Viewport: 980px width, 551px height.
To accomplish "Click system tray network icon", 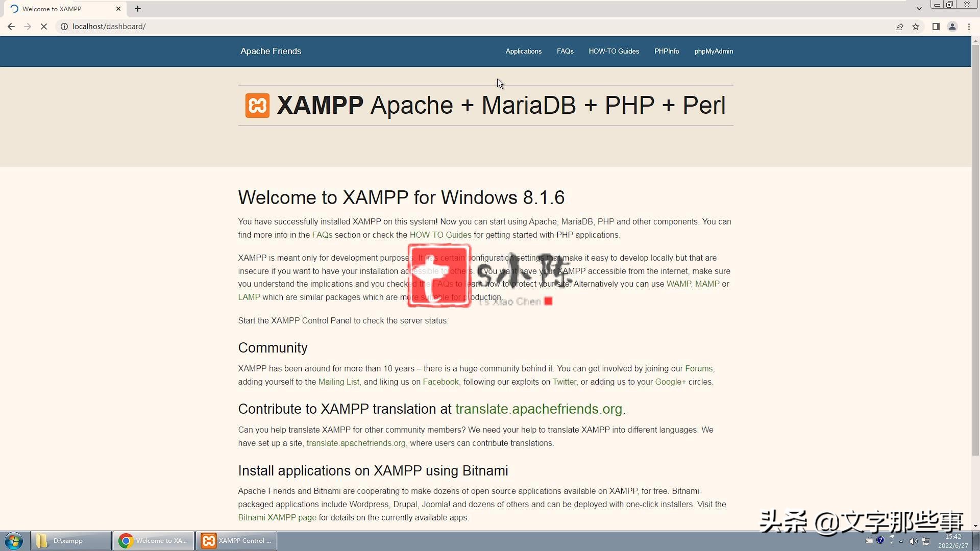I will click(927, 542).
